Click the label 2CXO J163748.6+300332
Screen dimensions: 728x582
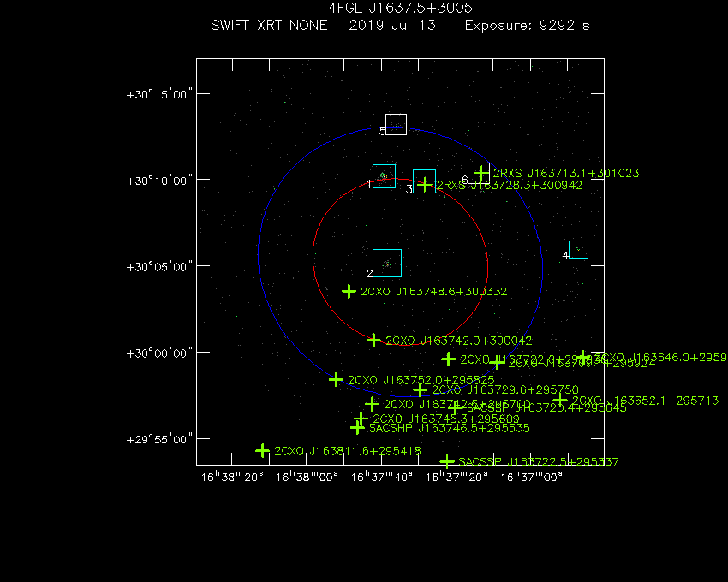pos(434,292)
